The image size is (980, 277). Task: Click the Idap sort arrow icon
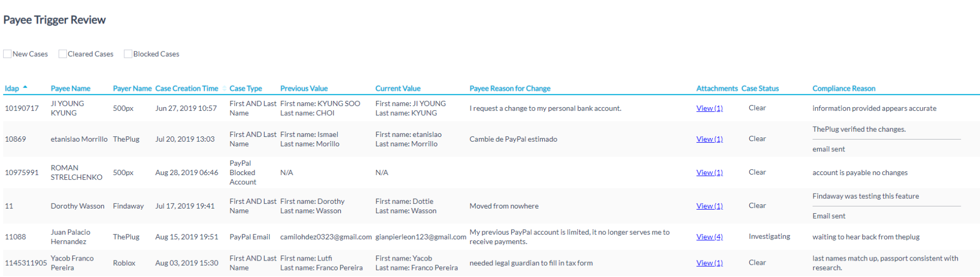pos(25,88)
